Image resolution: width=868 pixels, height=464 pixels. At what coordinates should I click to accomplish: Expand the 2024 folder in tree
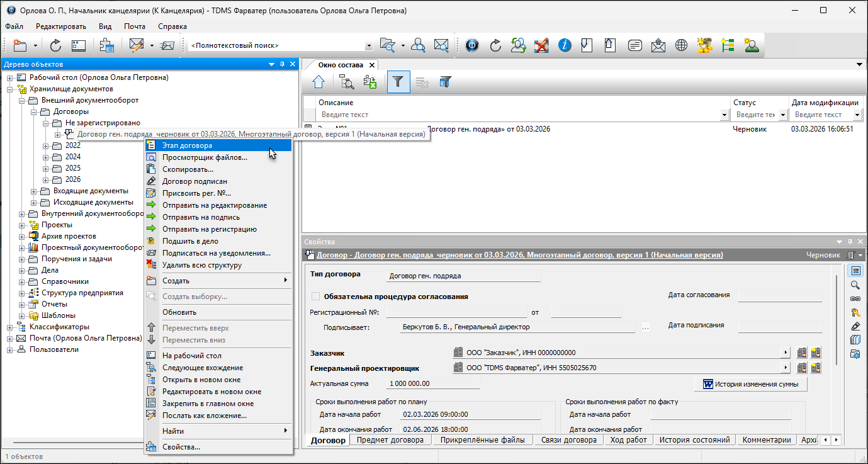point(46,157)
